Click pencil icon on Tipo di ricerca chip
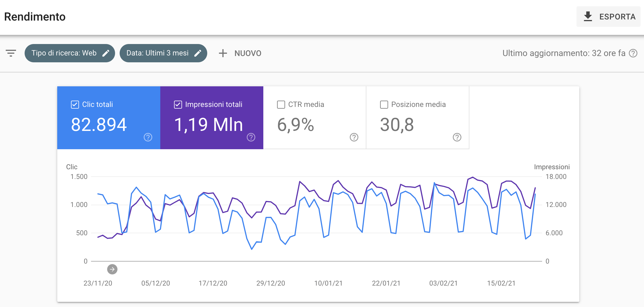Image resolution: width=644 pixels, height=307 pixels. pos(106,53)
